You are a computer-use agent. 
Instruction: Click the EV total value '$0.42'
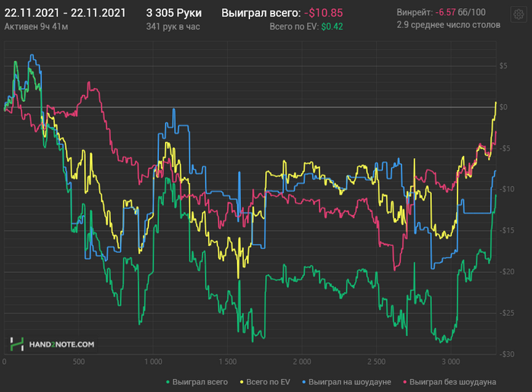point(332,27)
